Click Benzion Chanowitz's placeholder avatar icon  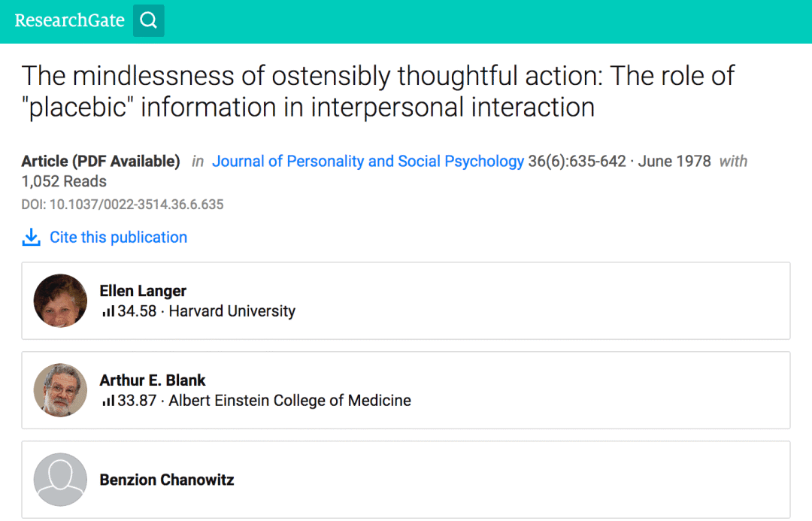pyautogui.click(x=61, y=480)
